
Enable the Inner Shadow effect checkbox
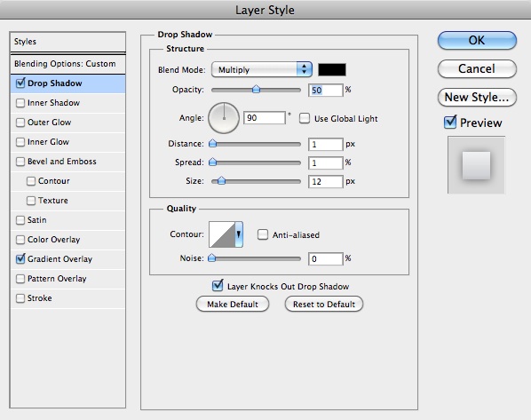(x=20, y=103)
